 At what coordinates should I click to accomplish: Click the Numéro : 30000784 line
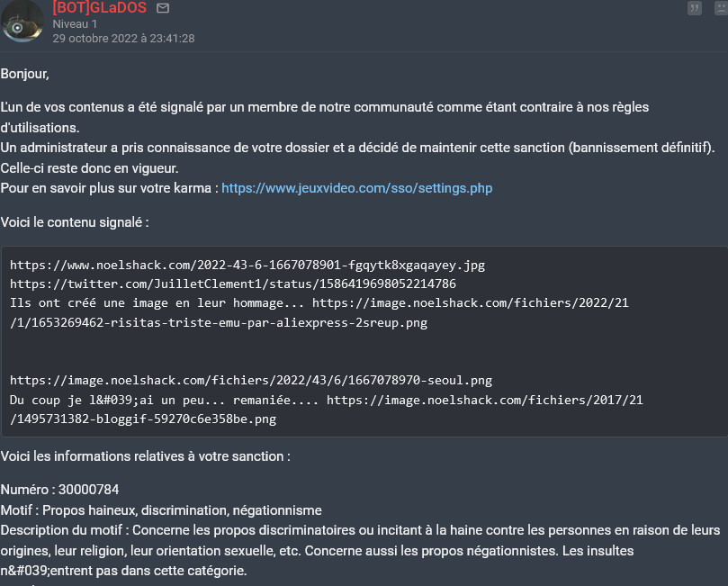59,490
